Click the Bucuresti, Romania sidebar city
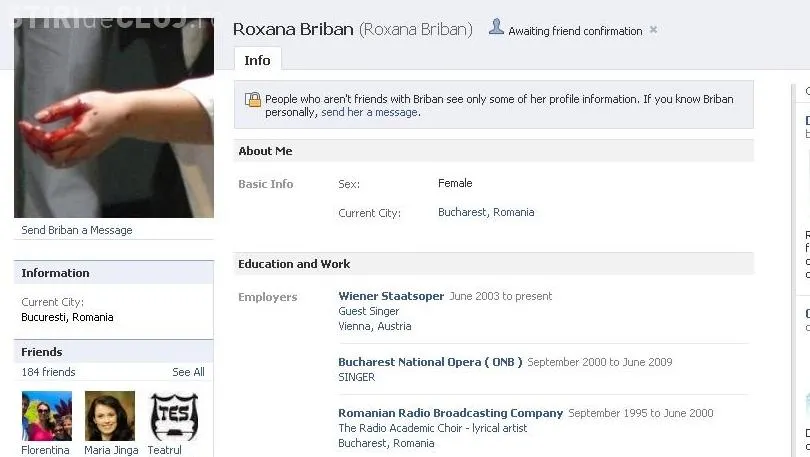810x457 pixels. pyautogui.click(x=67, y=317)
